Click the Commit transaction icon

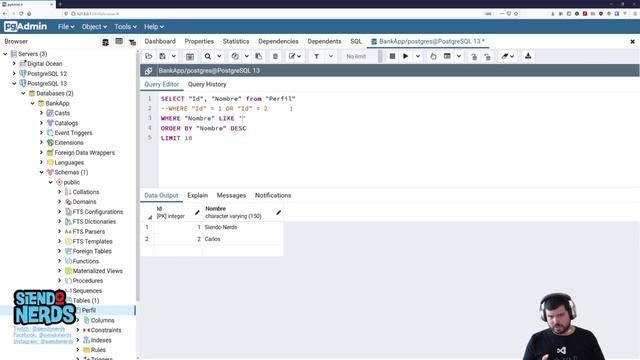474,56
